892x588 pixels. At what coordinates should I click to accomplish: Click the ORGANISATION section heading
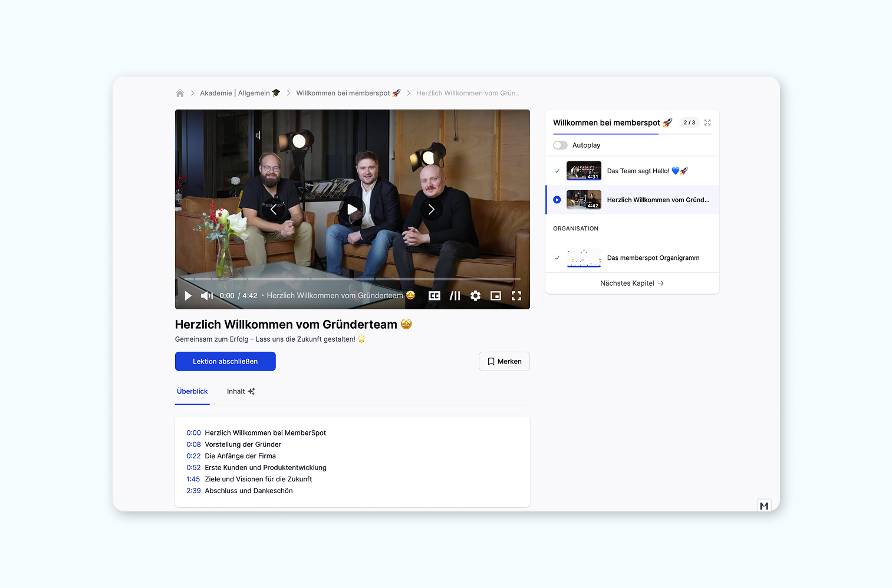pyautogui.click(x=575, y=229)
